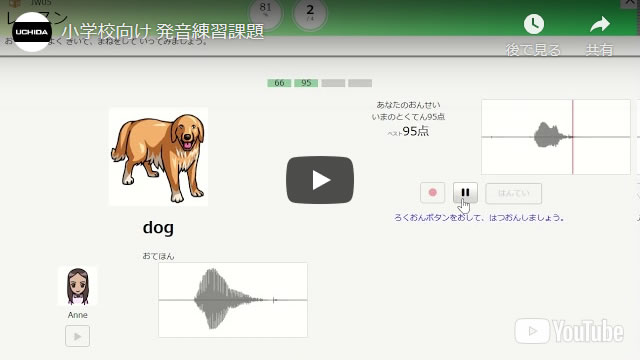Click the dog picture

pos(158,157)
